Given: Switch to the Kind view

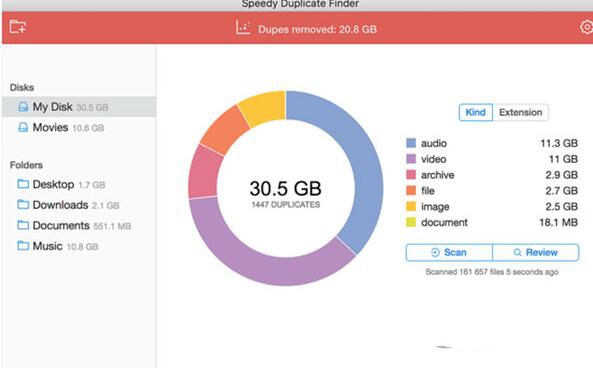Looking at the screenshot, I should 475,112.
